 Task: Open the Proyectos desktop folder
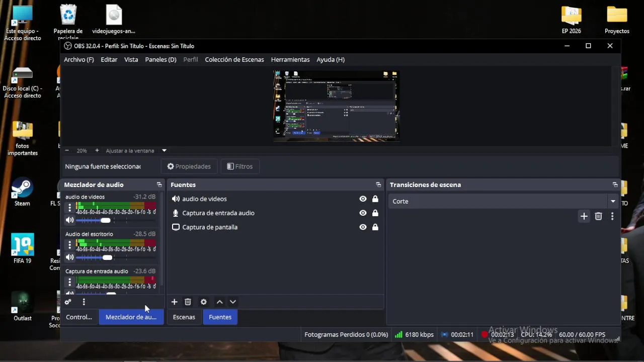point(617,20)
